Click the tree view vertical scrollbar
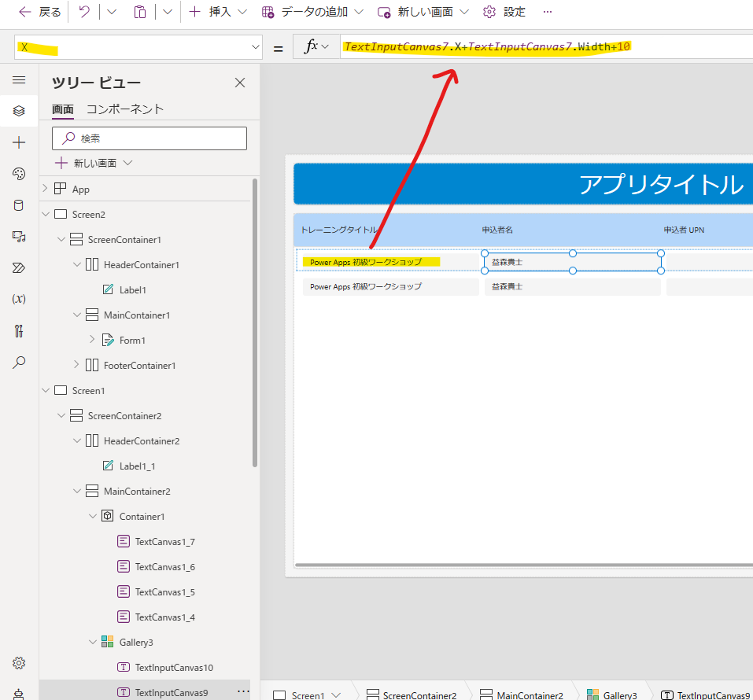The width and height of the screenshot is (753, 700). point(254,322)
